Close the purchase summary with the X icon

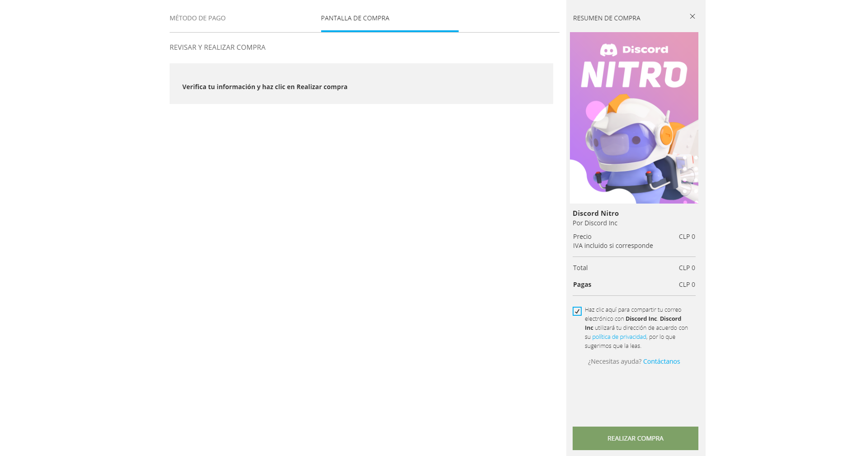tap(692, 16)
